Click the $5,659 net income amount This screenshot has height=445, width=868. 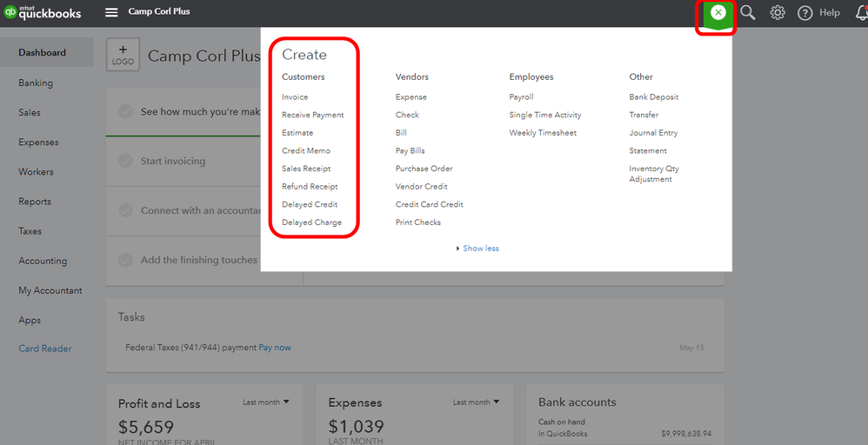[146, 427]
